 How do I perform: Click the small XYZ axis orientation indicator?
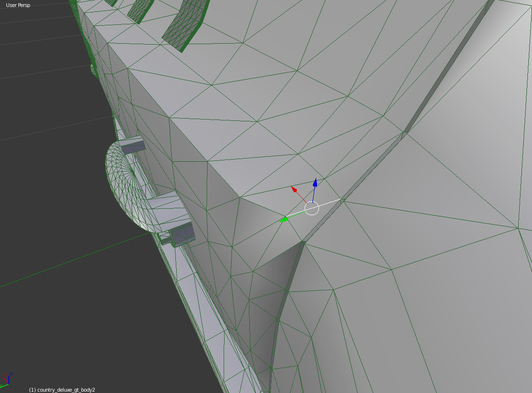pos(6,380)
